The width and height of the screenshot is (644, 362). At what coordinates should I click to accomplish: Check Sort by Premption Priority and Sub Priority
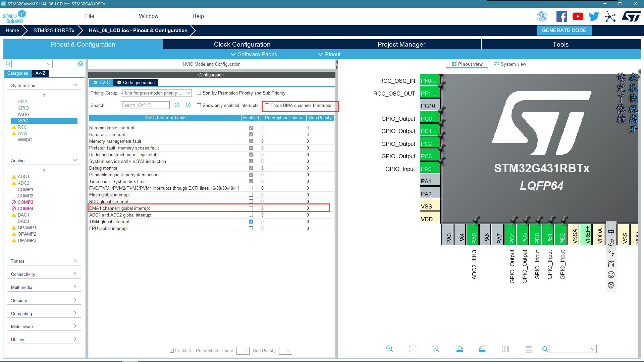point(199,93)
